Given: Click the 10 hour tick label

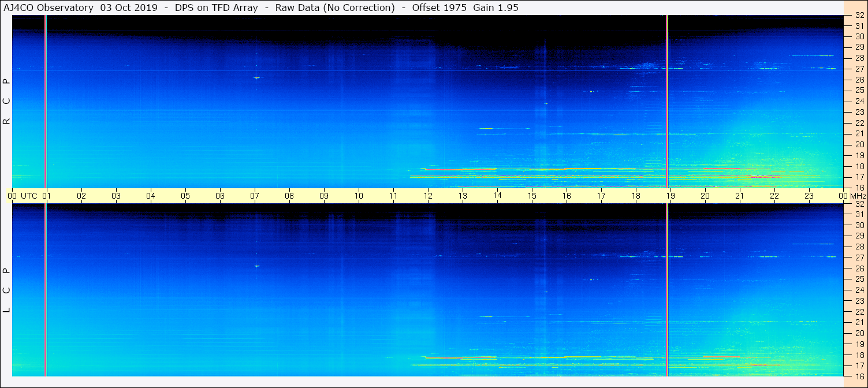Looking at the screenshot, I should [x=359, y=196].
